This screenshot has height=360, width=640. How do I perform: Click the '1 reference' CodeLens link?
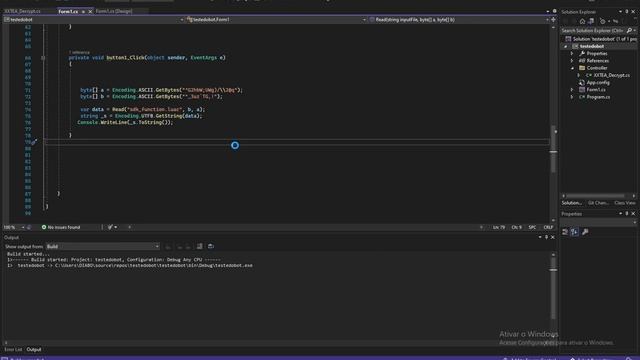click(79, 53)
